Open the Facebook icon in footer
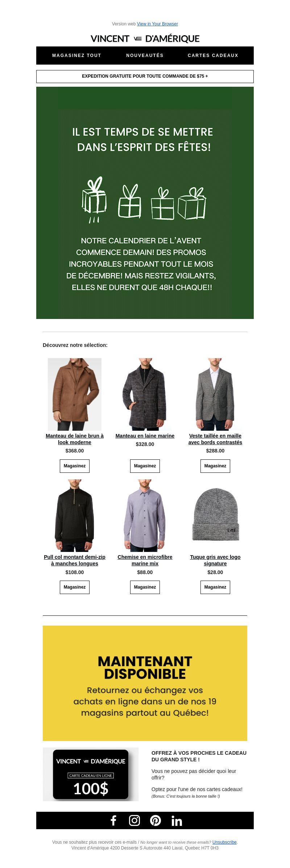Viewport: 290px width, 868px height. point(113,820)
